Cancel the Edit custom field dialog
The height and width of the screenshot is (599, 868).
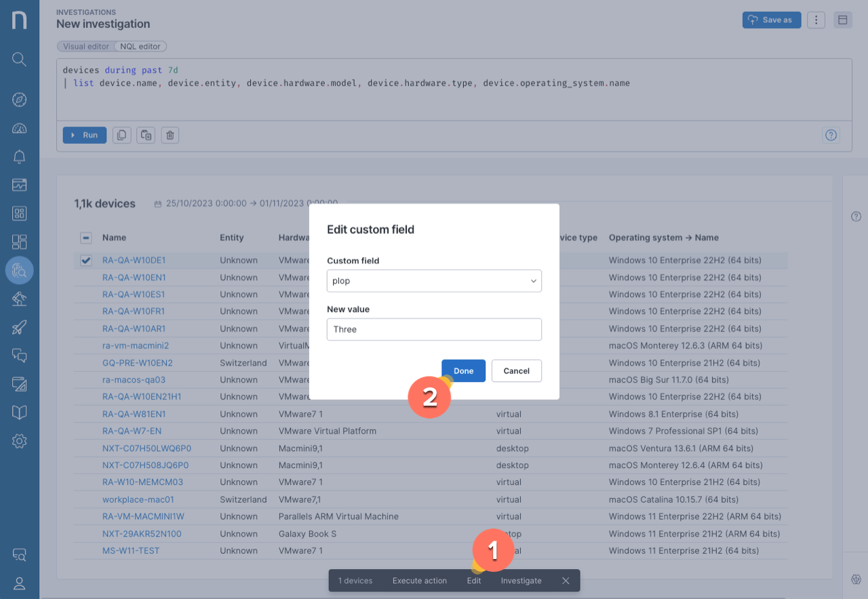point(516,371)
